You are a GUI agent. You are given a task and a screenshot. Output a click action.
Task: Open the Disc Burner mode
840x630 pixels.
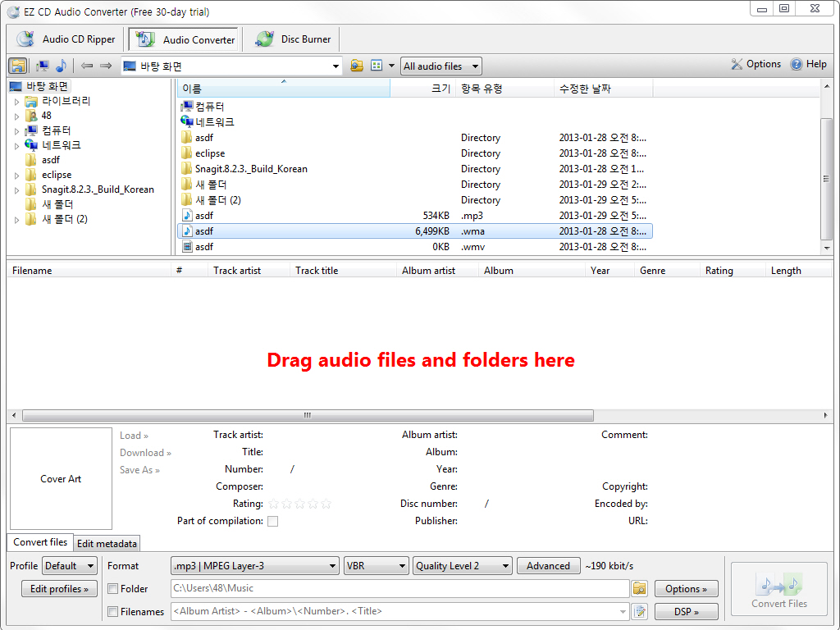tap(294, 39)
